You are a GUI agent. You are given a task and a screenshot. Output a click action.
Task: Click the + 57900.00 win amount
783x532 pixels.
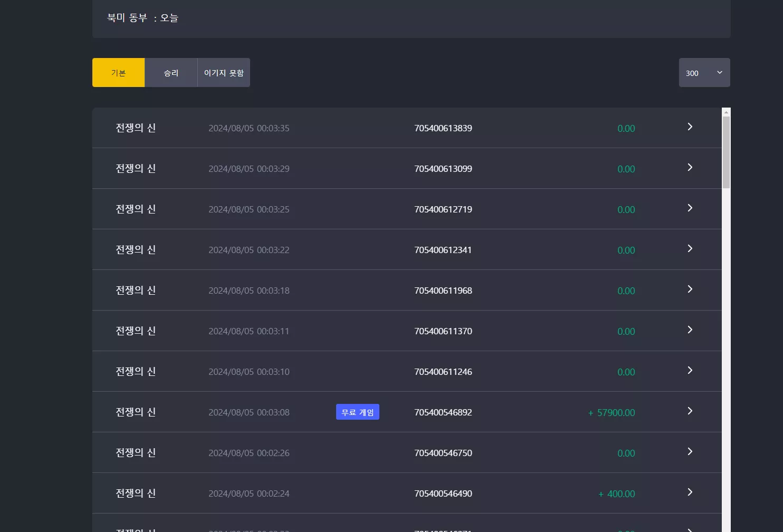[612, 413]
